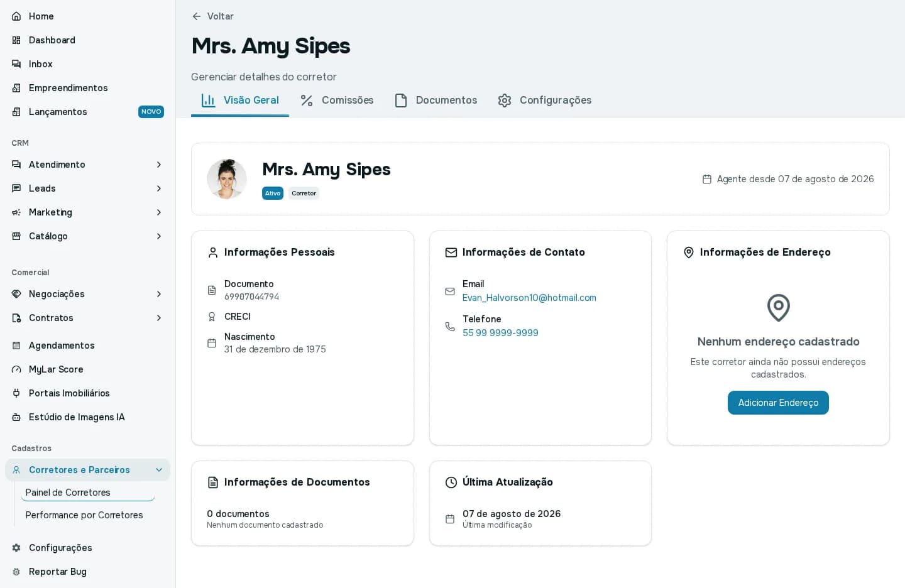Click the Marketing megaphone icon
Image resolution: width=905 pixels, height=588 pixels.
(16, 212)
